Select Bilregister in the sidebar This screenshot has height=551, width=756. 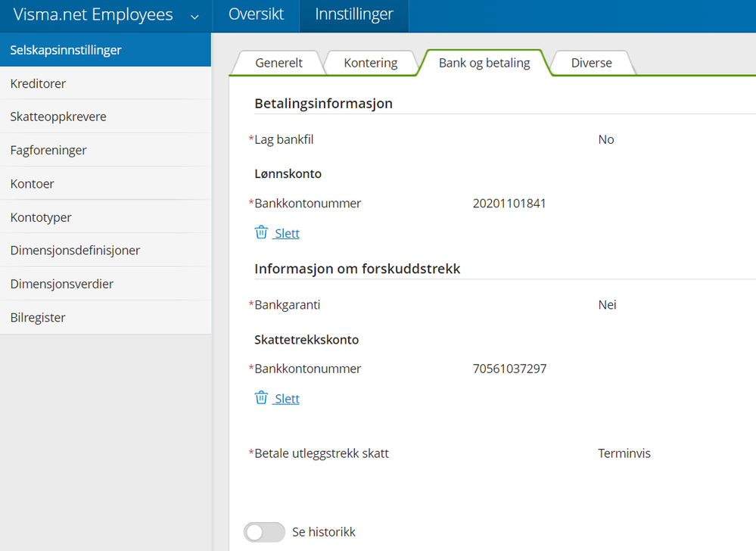[38, 317]
